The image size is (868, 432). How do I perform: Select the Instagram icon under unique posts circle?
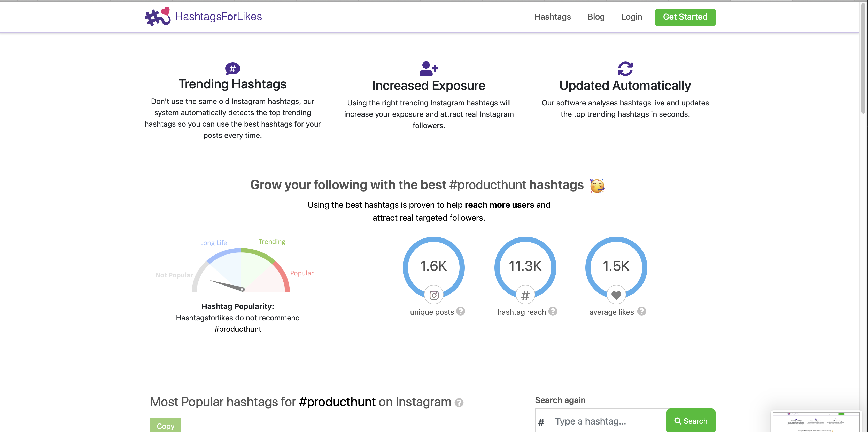tap(434, 295)
